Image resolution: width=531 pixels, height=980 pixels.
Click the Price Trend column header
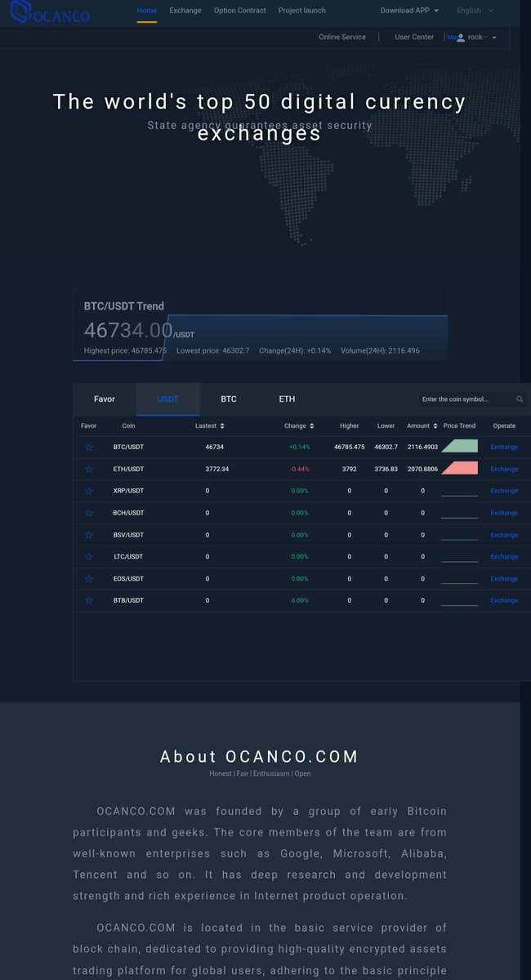[459, 425]
